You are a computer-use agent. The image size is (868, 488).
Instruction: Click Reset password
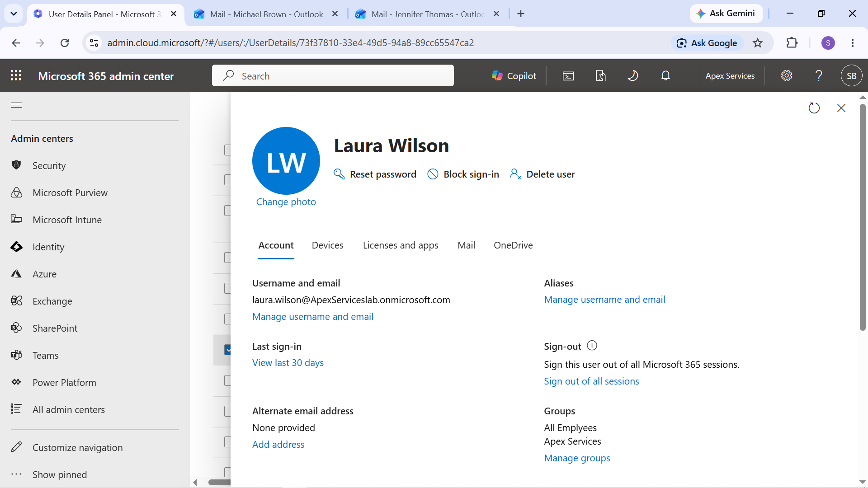[x=375, y=174]
